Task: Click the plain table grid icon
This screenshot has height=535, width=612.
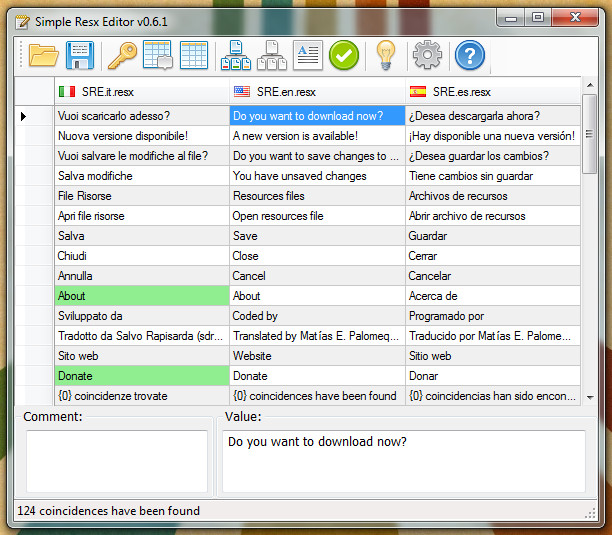Action: (x=194, y=55)
